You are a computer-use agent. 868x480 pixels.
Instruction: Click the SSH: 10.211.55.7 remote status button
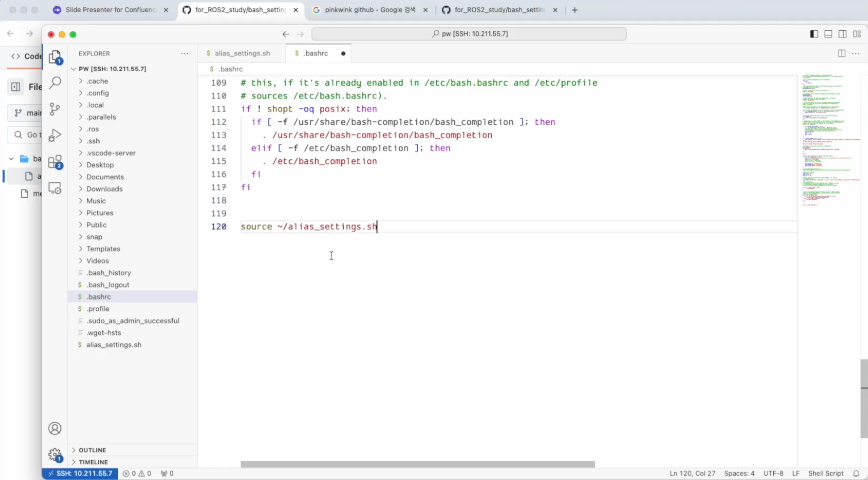pos(80,473)
